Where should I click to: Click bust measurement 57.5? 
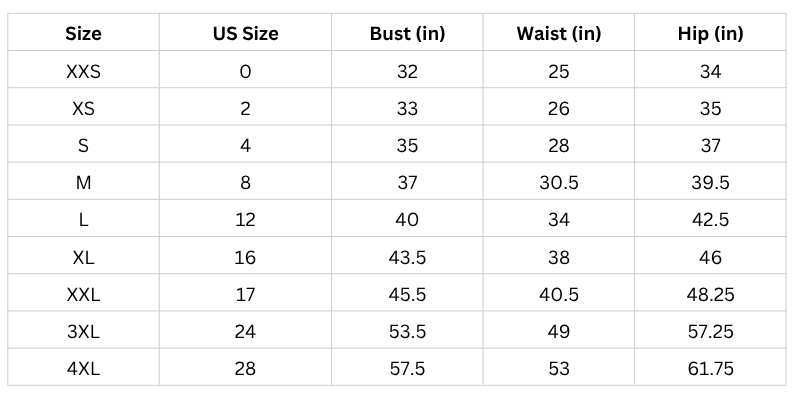point(407,369)
